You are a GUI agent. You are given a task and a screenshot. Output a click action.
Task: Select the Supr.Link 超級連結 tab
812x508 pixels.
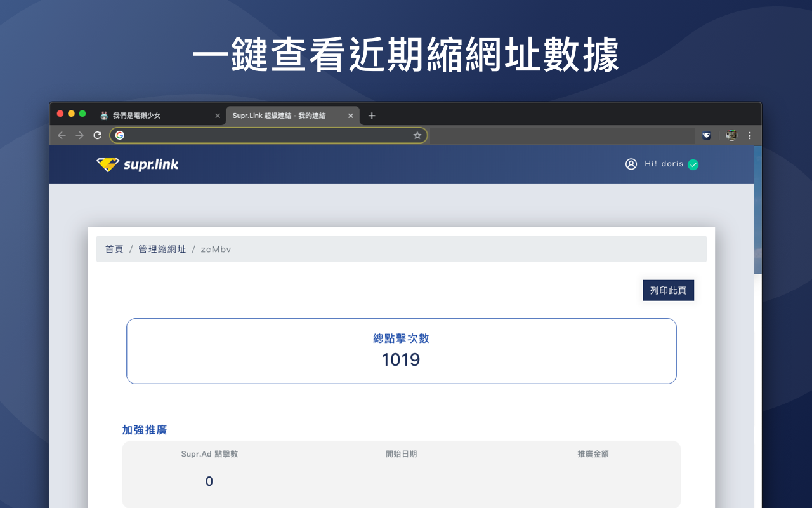pyautogui.click(x=292, y=116)
